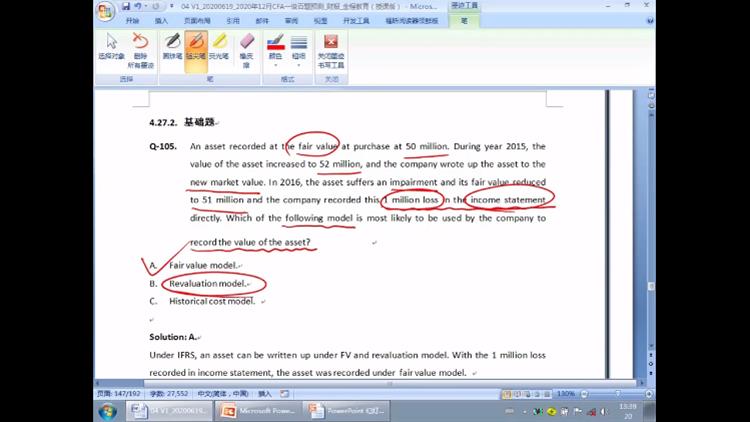Open the Developer (开发工具) tab
The width and height of the screenshot is (750, 422).
pos(356,21)
